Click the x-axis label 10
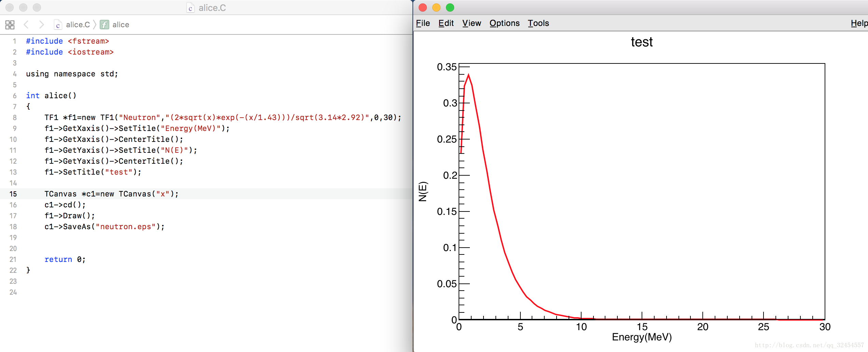 581,327
